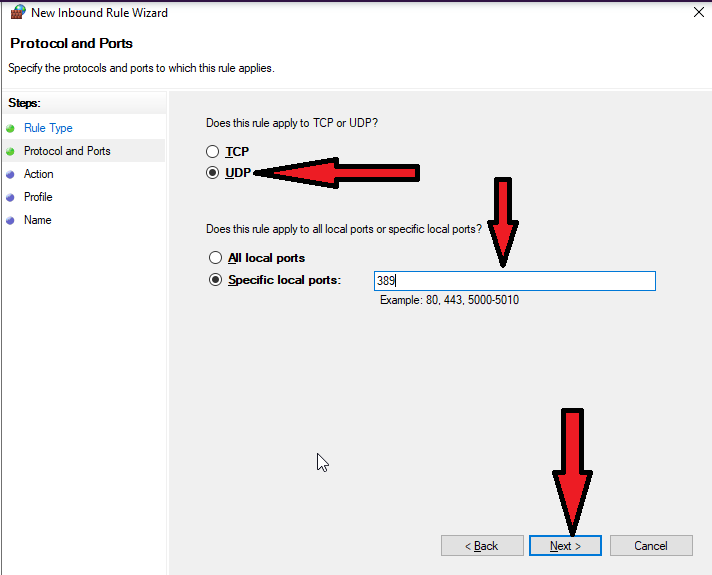Click the firewall wizard icon in title bar

pyautogui.click(x=17, y=13)
